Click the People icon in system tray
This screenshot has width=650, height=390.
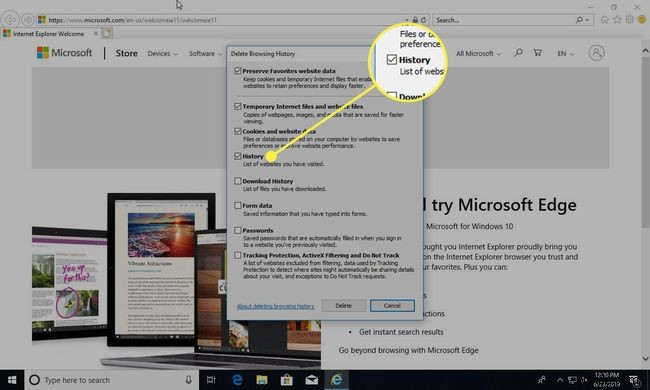pyautogui.click(x=542, y=380)
